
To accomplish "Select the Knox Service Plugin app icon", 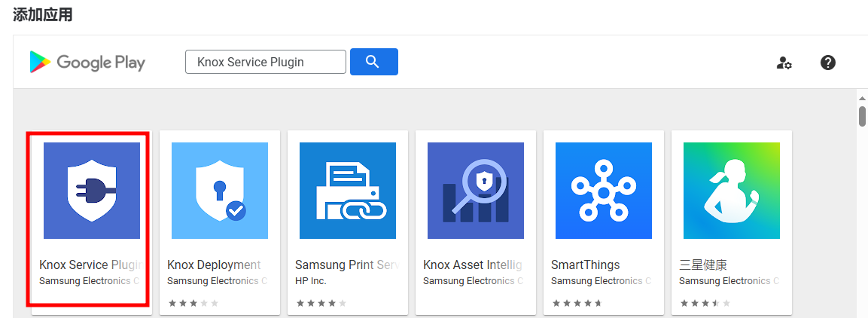I will coord(92,191).
